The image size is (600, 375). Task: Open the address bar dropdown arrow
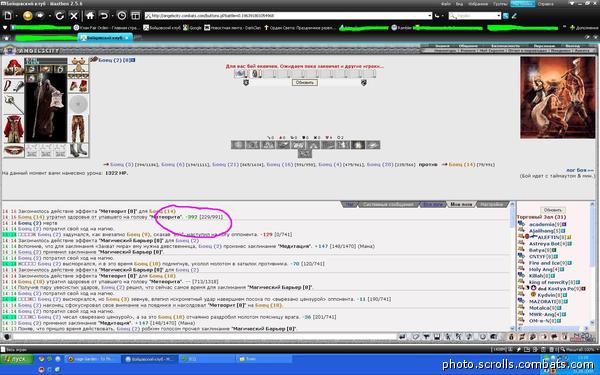pyautogui.click(x=429, y=16)
